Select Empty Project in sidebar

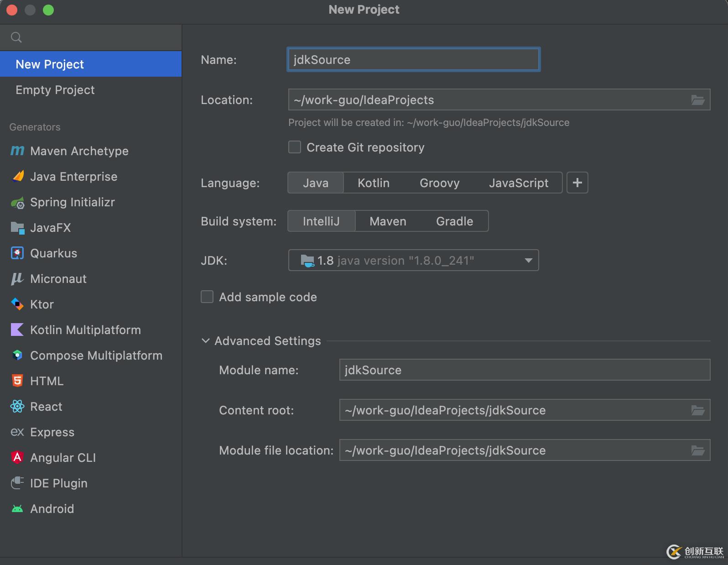pyautogui.click(x=91, y=89)
